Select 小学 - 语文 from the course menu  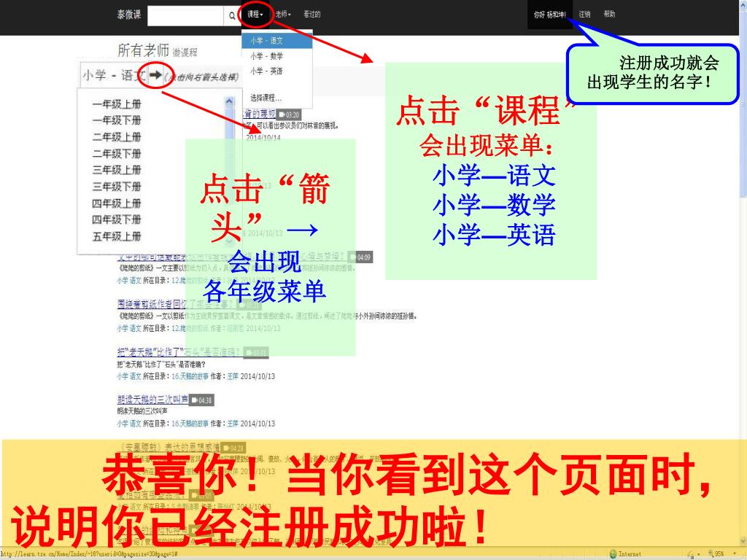276,41
